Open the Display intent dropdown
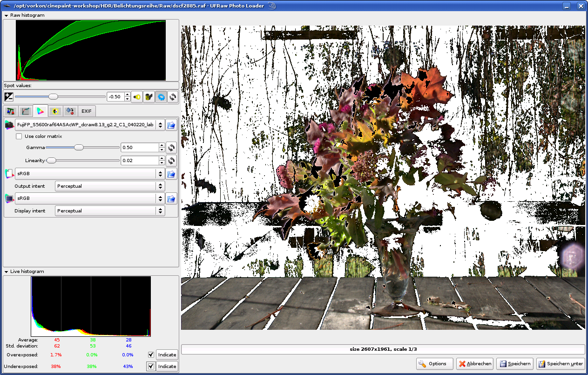The height and width of the screenshot is (375, 588). tap(110, 211)
